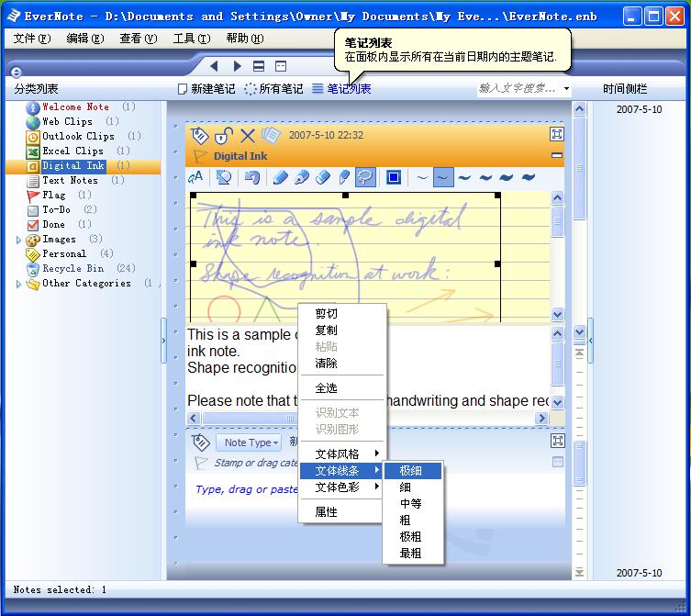Image resolution: width=691 pixels, height=616 pixels.
Task: Click the tag icon on the new note
Action: coord(201,442)
